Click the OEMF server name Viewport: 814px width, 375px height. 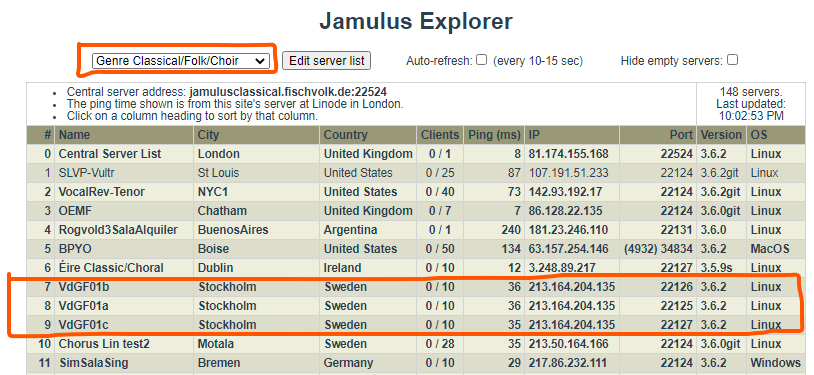tap(75, 211)
